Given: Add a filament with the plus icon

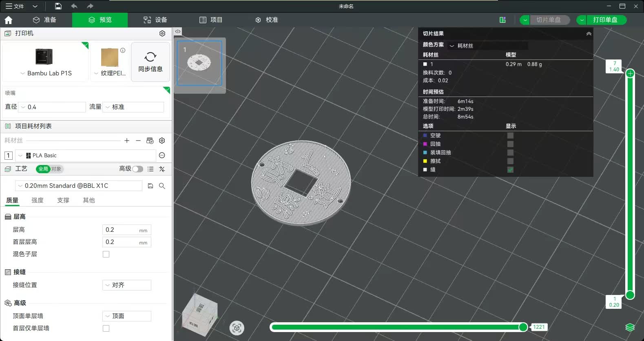Looking at the screenshot, I should pyautogui.click(x=127, y=141).
